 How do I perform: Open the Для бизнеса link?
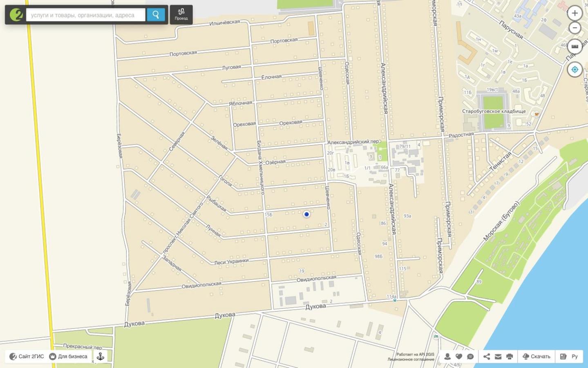coord(68,357)
